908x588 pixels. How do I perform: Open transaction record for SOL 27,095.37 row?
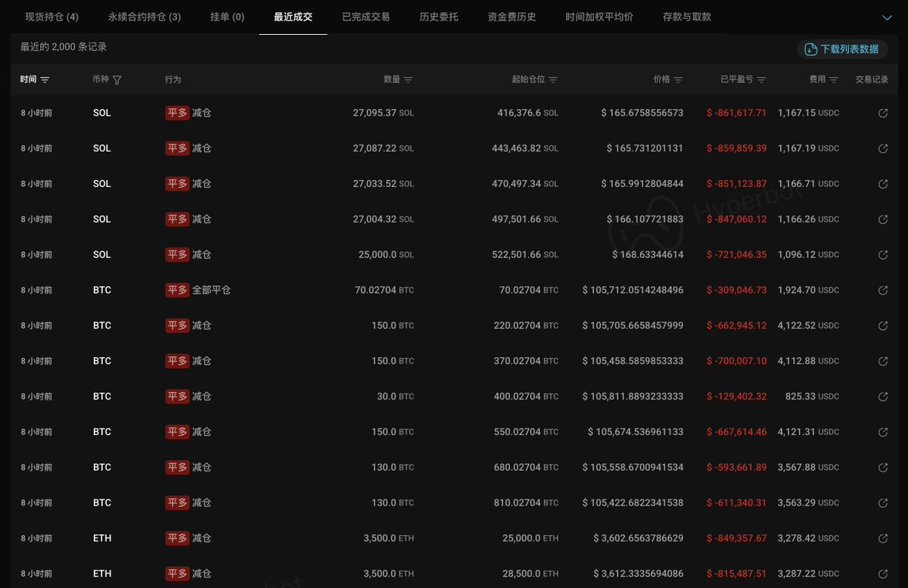coord(882,114)
